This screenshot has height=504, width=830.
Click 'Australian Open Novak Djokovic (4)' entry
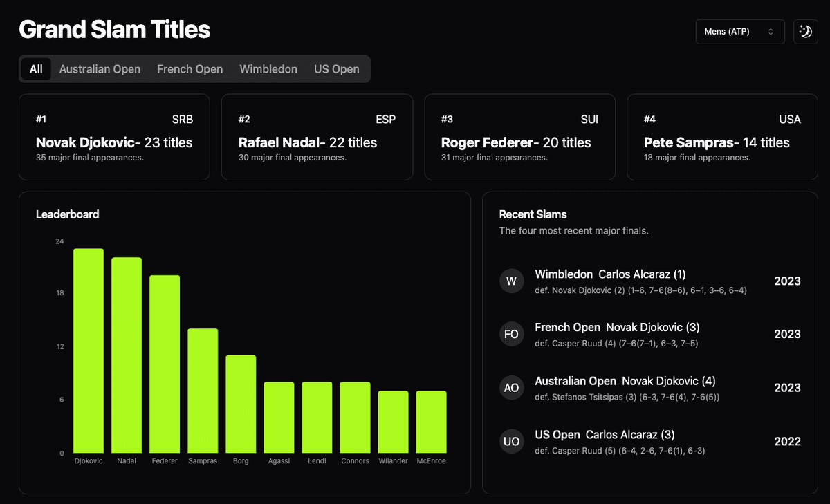625,381
